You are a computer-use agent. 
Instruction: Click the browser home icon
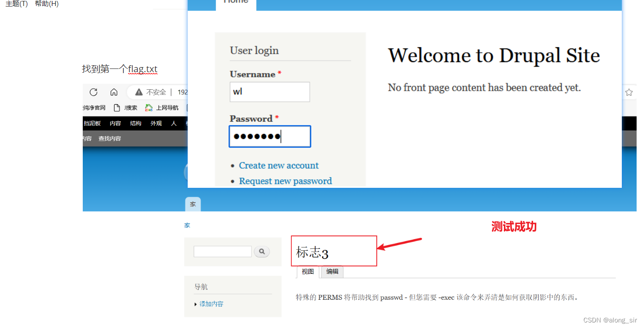coord(114,92)
